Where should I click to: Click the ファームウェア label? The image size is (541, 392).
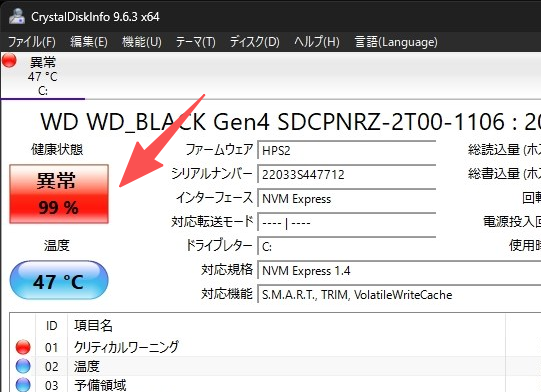coord(219,150)
